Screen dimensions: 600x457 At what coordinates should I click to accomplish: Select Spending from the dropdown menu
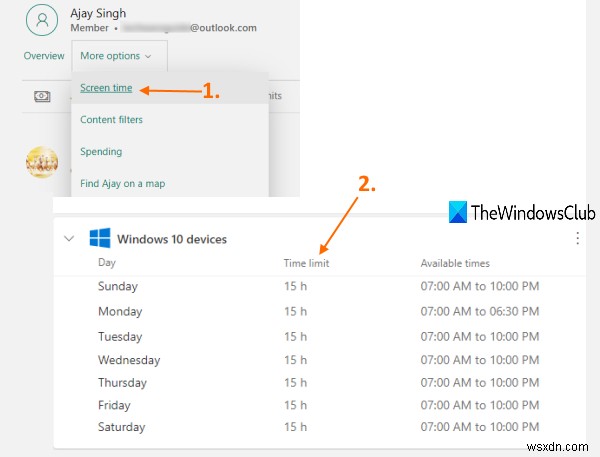(101, 152)
